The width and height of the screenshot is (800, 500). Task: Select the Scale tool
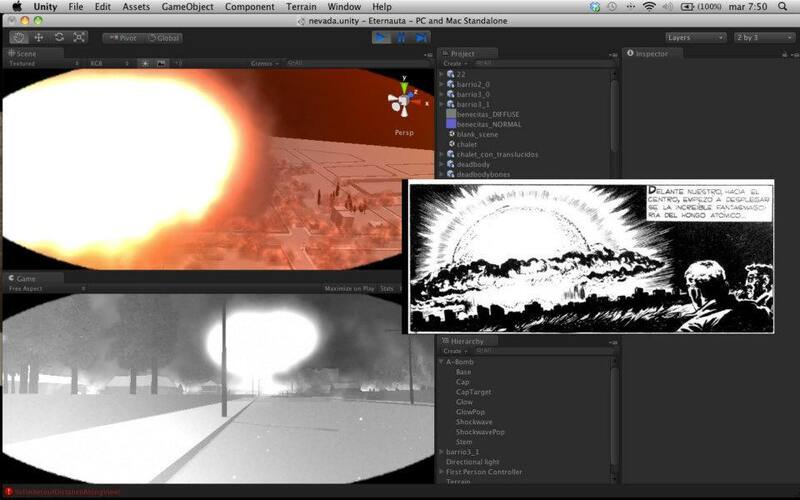79,37
